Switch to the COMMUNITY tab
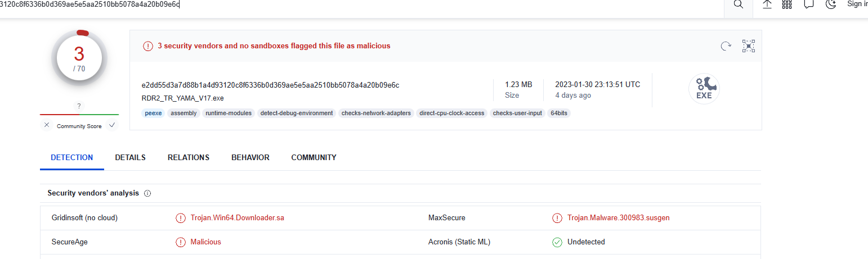The image size is (868, 259). [314, 158]
